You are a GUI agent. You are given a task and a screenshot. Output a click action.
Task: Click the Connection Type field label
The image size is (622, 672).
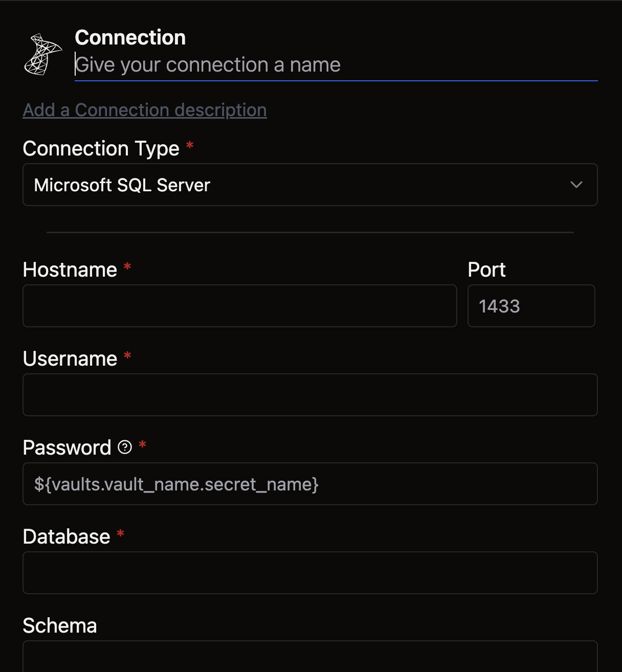pos(101,149)
